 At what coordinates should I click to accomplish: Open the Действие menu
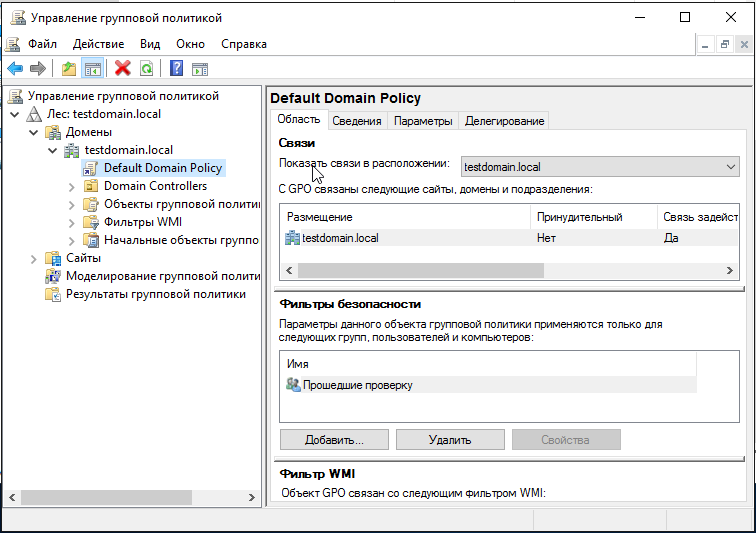click(x=98, y=44)
